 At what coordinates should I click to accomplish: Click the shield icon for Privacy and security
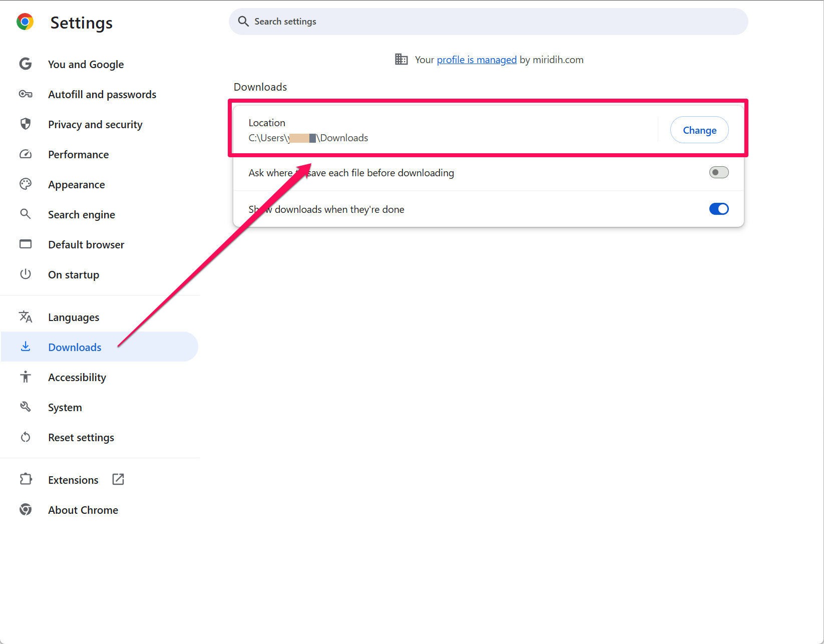coord(26,124)
